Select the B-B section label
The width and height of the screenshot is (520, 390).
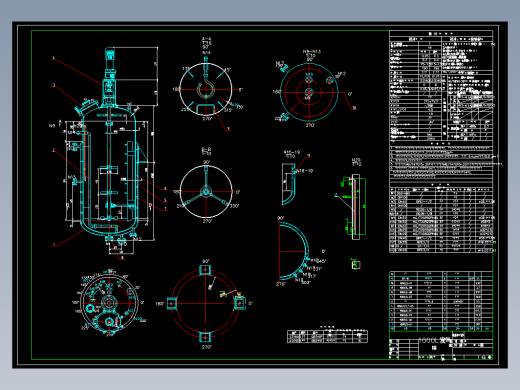pyautogui.click(x=206, y=149)
